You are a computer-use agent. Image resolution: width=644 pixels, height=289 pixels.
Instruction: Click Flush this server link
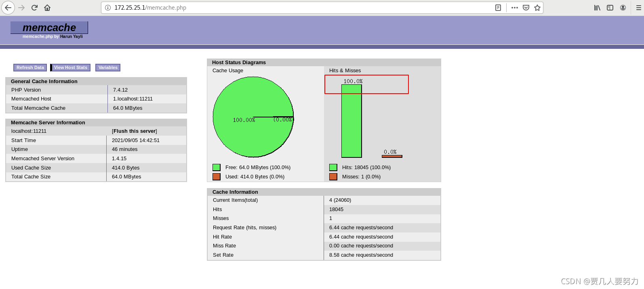pos(135,131)
